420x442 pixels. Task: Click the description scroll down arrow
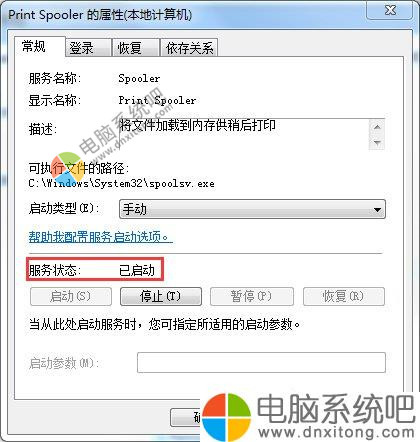pos(377,143)
